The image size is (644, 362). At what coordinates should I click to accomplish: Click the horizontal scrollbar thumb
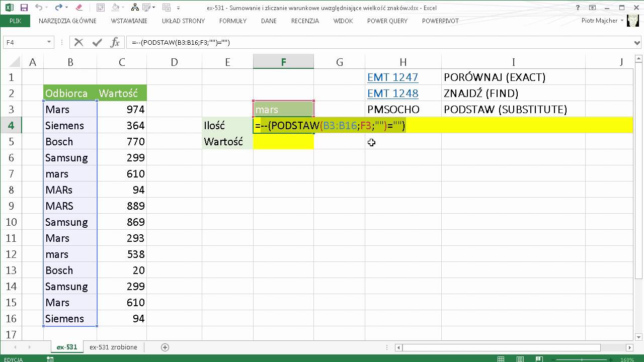(x=502, y=347)
